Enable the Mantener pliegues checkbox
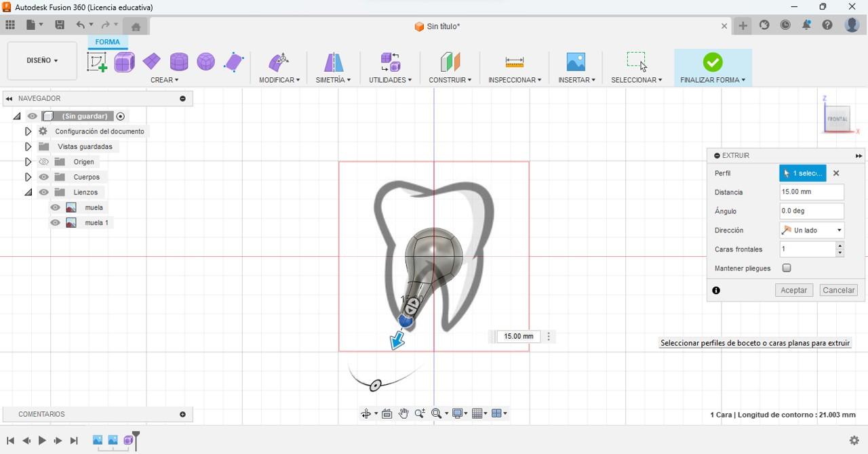Viewport: 868px width, 454px height. [x=787, y=268]
